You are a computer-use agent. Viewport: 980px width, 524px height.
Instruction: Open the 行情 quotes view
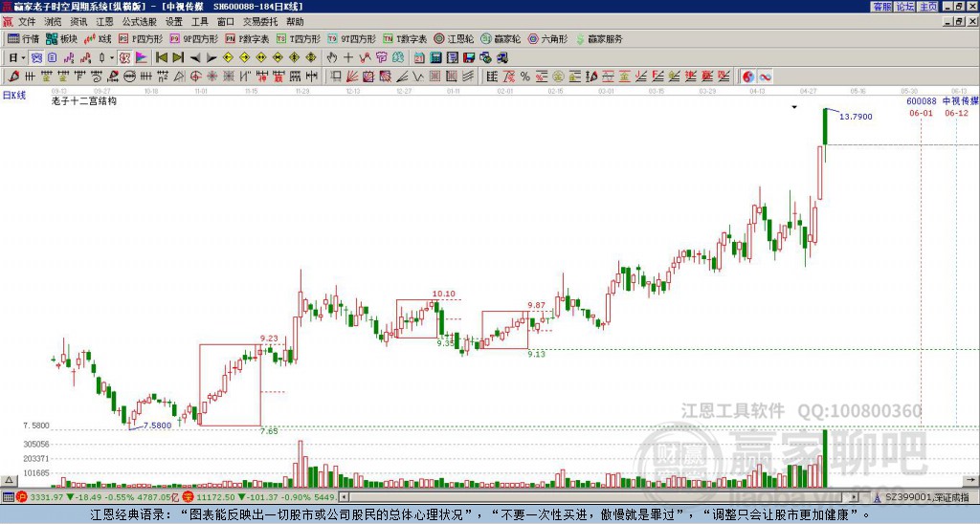pyautogui.click(x=24, y=38)
